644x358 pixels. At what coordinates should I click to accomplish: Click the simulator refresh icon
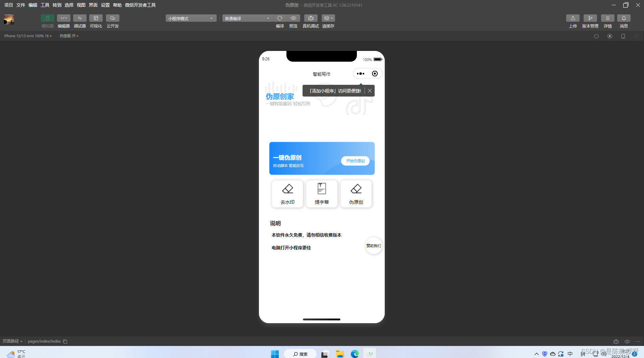pyautogui.click(x=596, y=36)
